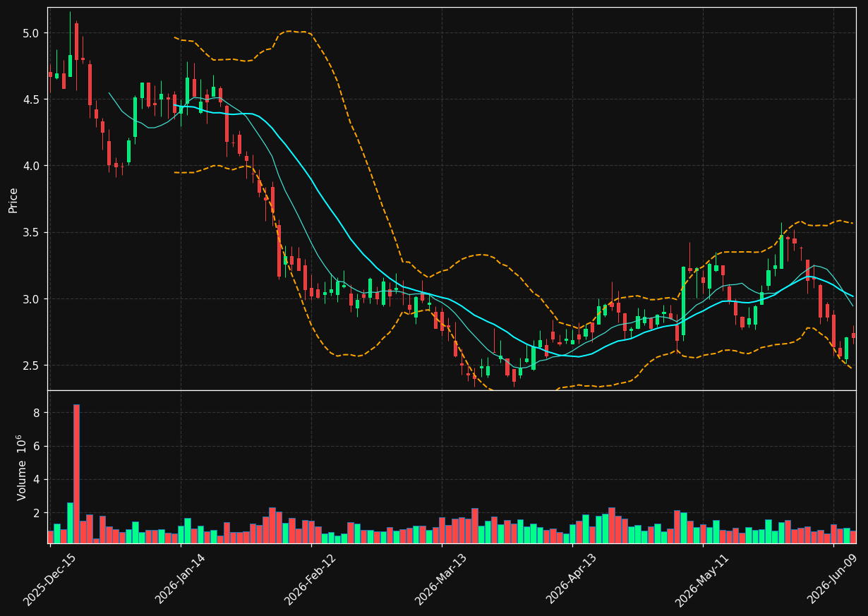Click the 2026-Jun-09 date label
Image resolution: width=868 pixels, height=616 pixels.
point(833,579)
